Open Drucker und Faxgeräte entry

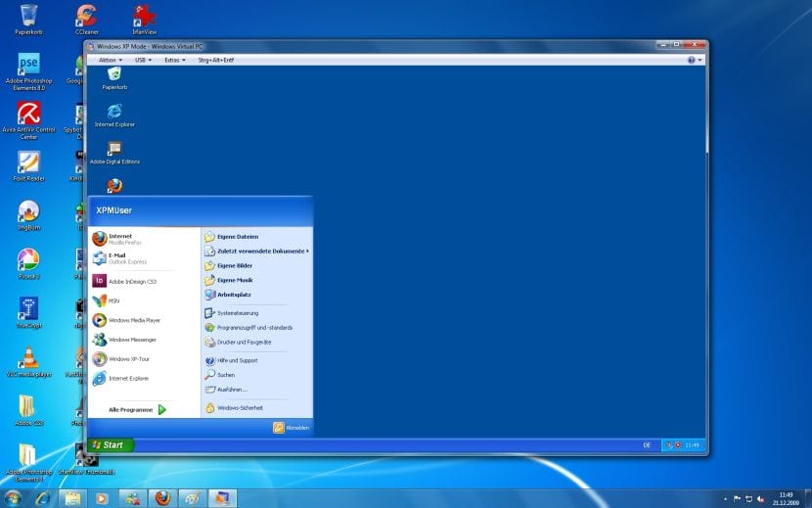click(x=257, y=343)
